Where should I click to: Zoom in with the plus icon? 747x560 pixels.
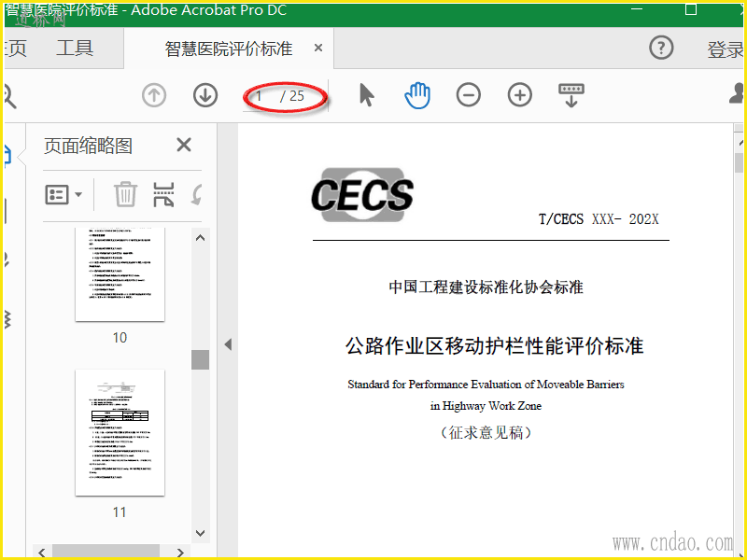coord(520,95)
